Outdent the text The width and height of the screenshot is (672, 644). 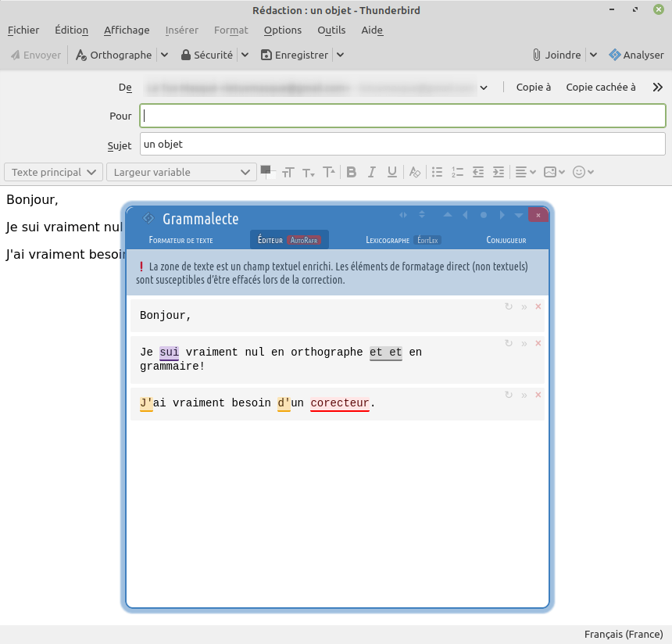point(478,173)
